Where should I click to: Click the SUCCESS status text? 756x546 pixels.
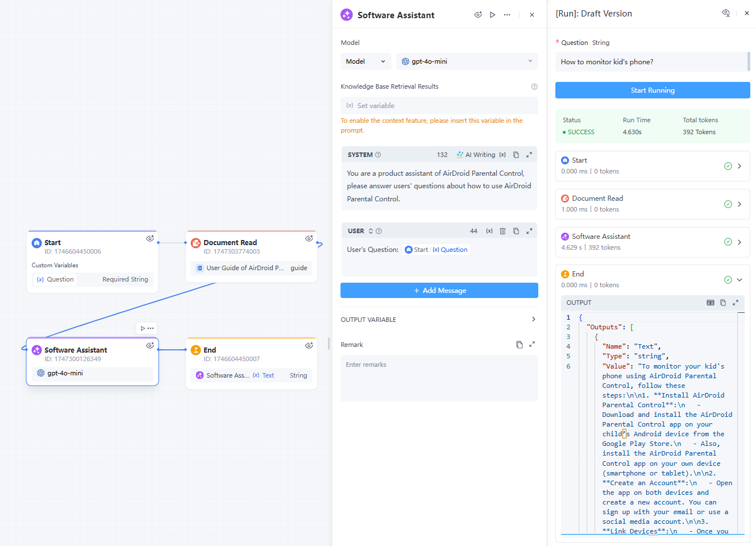point(581,132)
